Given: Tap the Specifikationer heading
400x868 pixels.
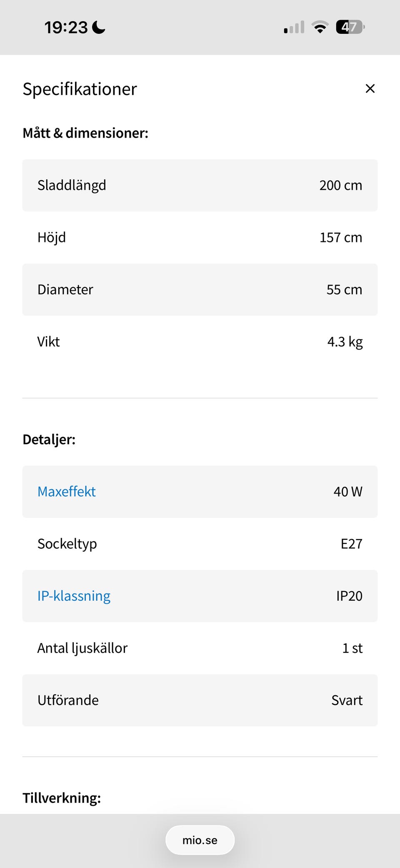Looking at the screenshot, I should click(x=80, y=89).
